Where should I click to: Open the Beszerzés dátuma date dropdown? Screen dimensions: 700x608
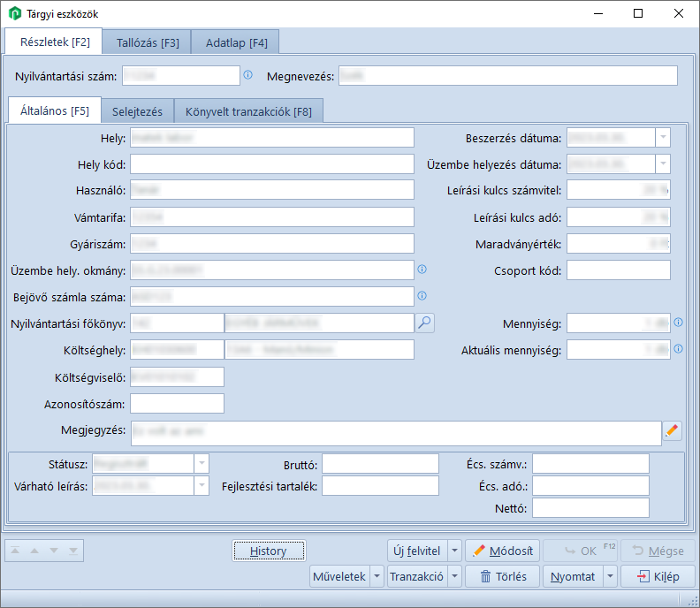tap(662, 138)
